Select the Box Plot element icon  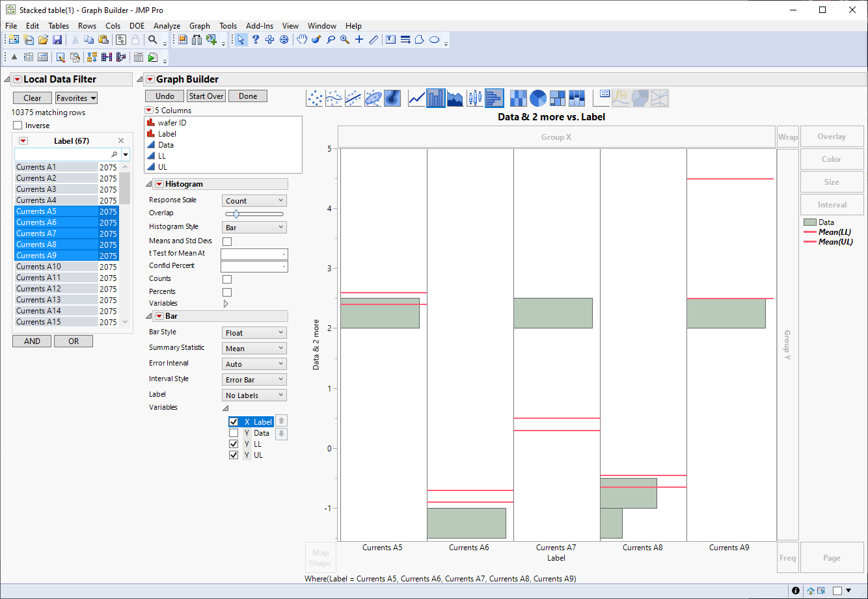[x=475, y=98]
